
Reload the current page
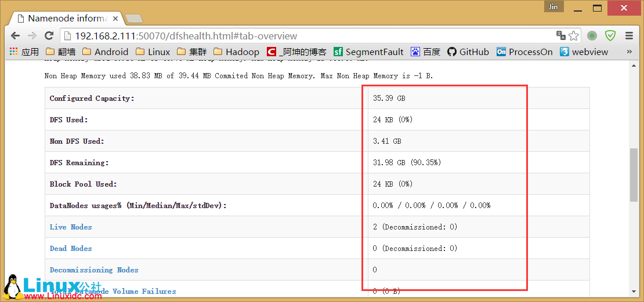(49, 36)
